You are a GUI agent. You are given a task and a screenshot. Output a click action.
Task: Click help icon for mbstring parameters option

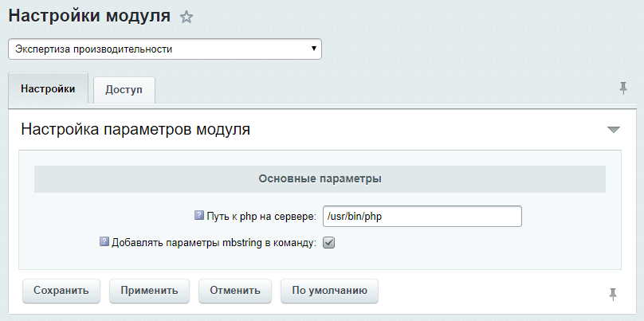pyautogui.click(x=104, y=242)
